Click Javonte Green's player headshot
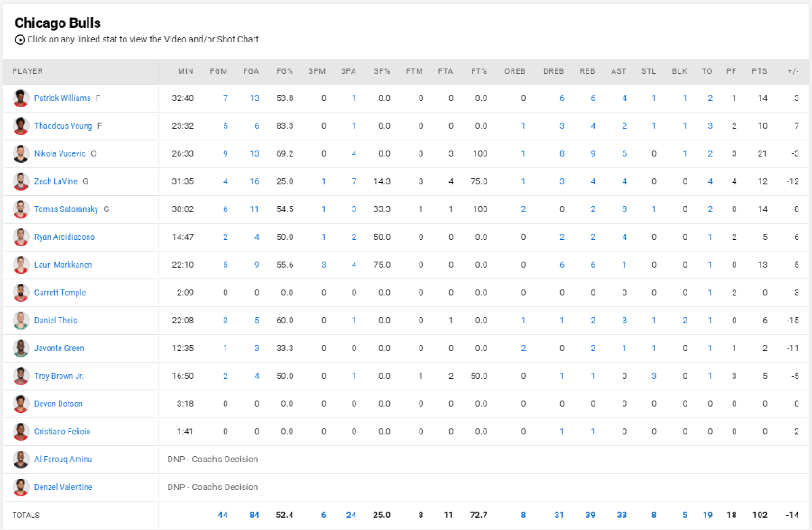 pyautogui.click(x=21, y=349)
